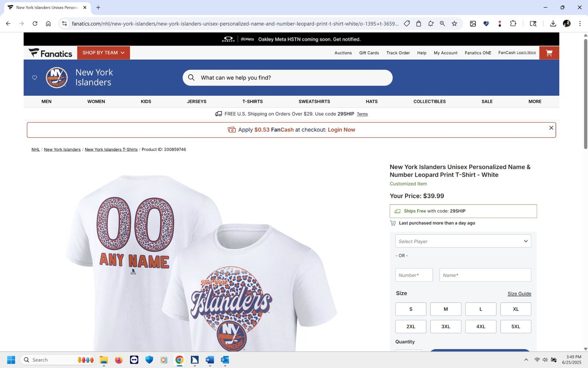Dismiss the FanCash banner
Image resolution: width=588 pixels, height=368 pixels.
[551, 128]
